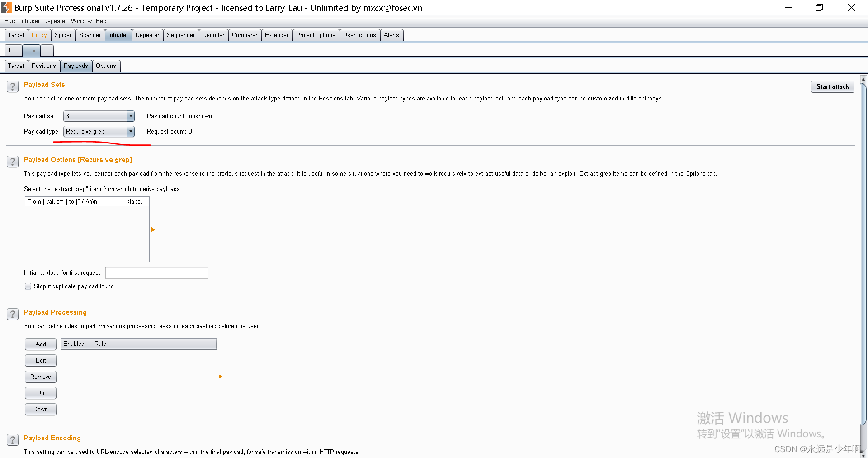Click scrollbar up arrow at top right
Viewport: 868px width, 458px height.
863,79
